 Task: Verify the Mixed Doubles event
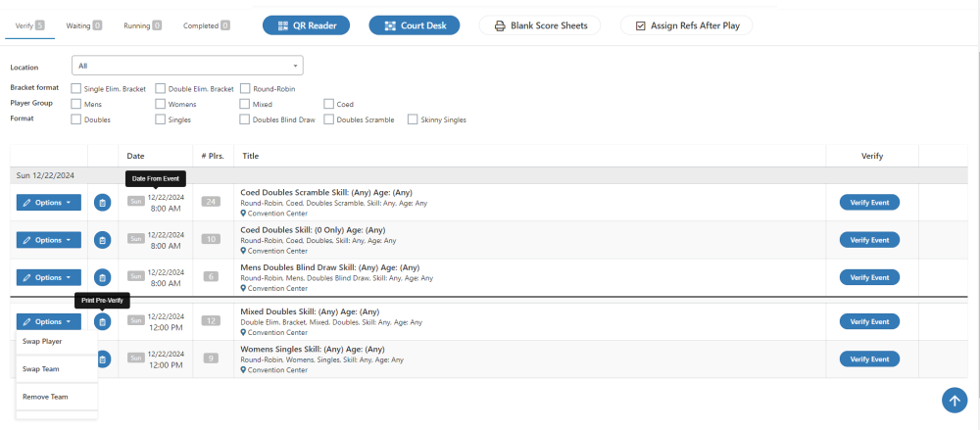(868, 321)
